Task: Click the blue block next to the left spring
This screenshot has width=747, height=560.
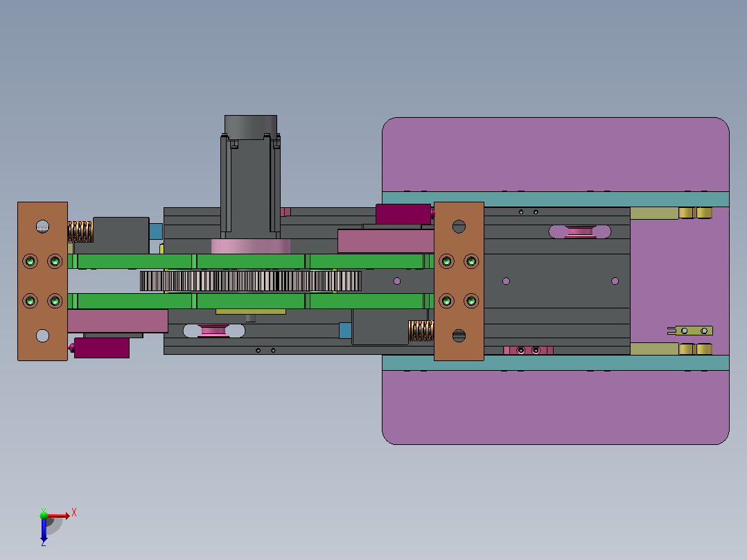Action: click(156, 231)
